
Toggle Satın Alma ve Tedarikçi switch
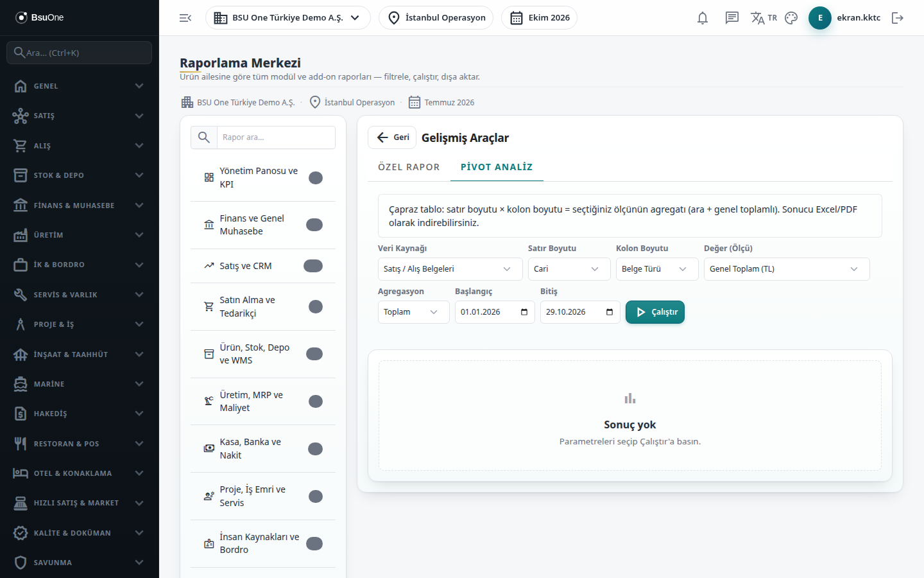point(315,307)
